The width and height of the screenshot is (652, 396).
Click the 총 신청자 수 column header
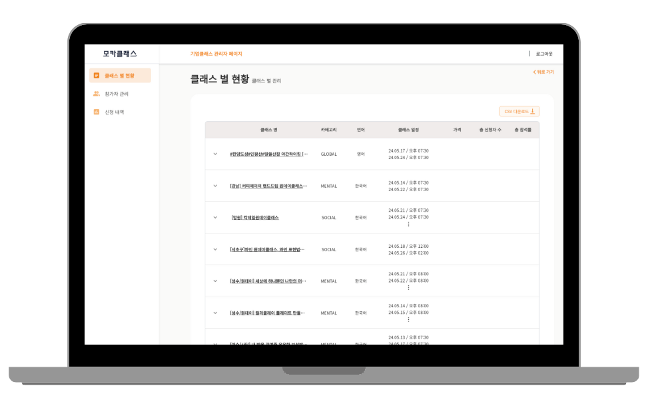point(490,130)
